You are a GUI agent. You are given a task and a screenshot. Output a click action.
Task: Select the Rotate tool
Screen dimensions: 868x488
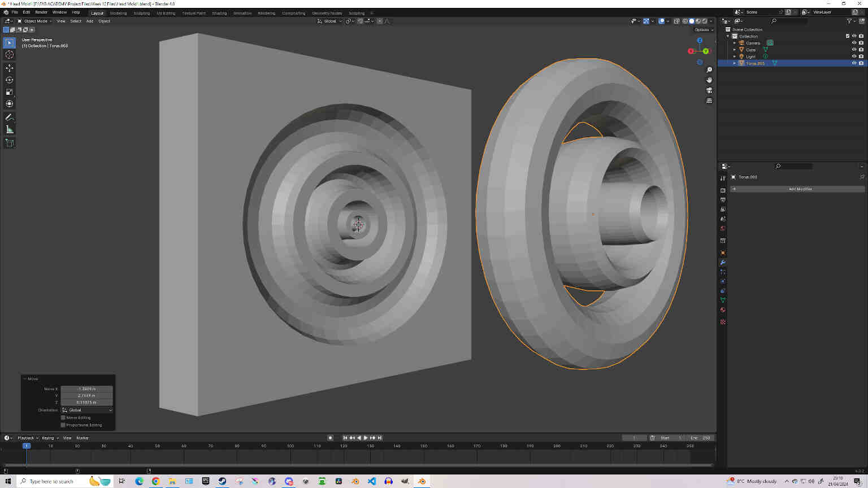pyautogui.click(x=9, y=80)
